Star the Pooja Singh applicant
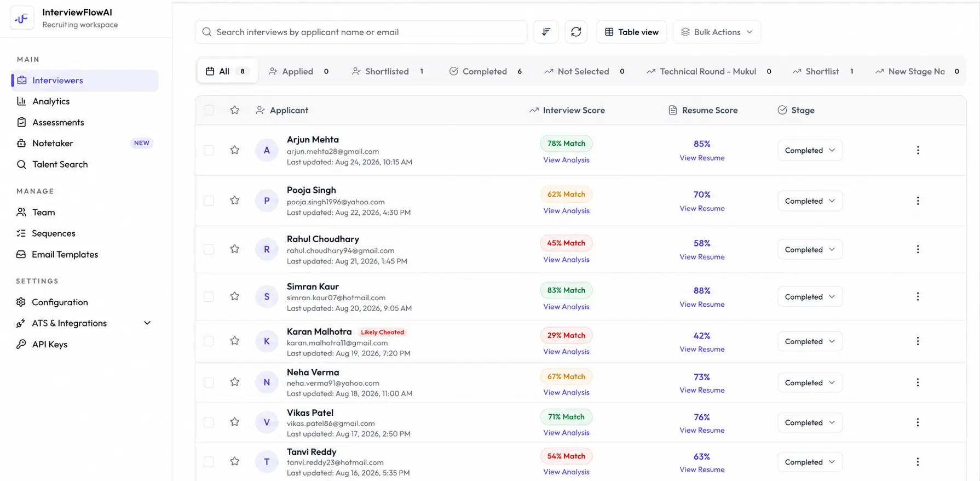The width and height of the screenshot is (980, 481). tap(235, 201)
